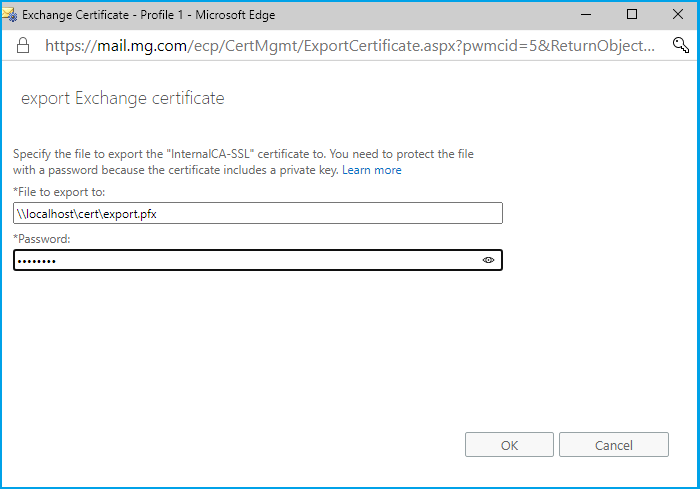View site information via lock icon
The height and width of the screenshot is (489, 700).
pos(22,45)
